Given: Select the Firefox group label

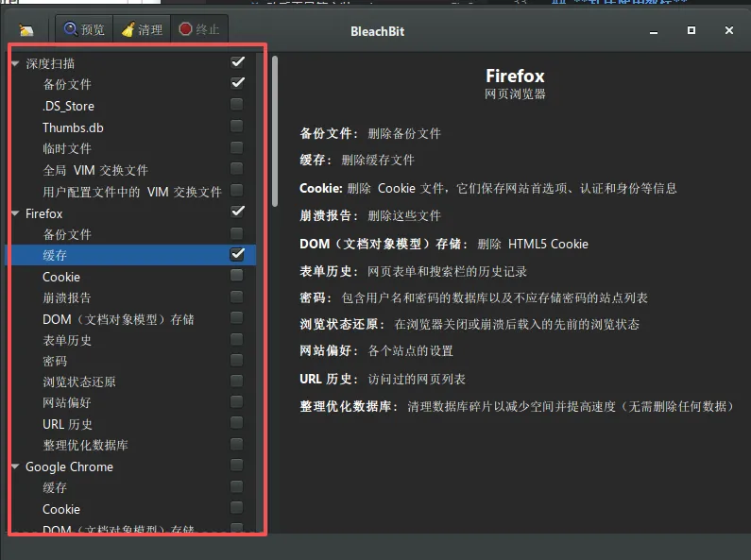Looking at the screenshot, I should click(43, 213).
